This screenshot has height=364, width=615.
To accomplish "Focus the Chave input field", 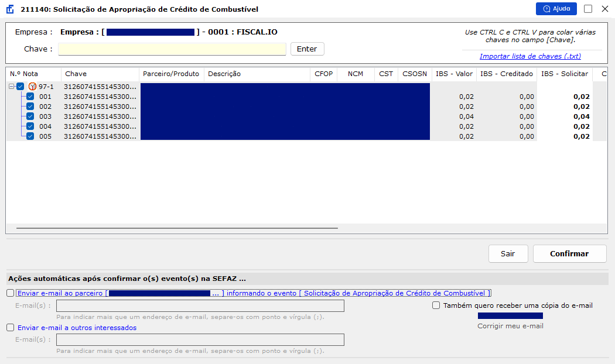I will 172,49.
